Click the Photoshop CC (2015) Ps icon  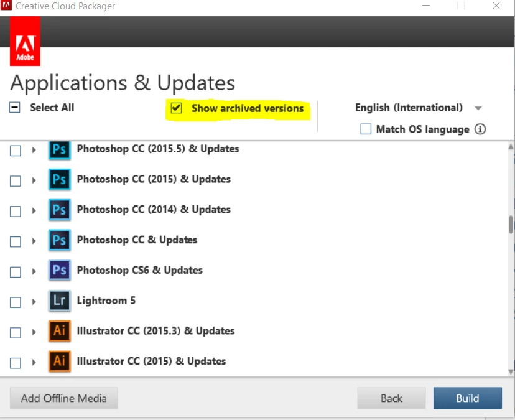[x=60, y=179]
